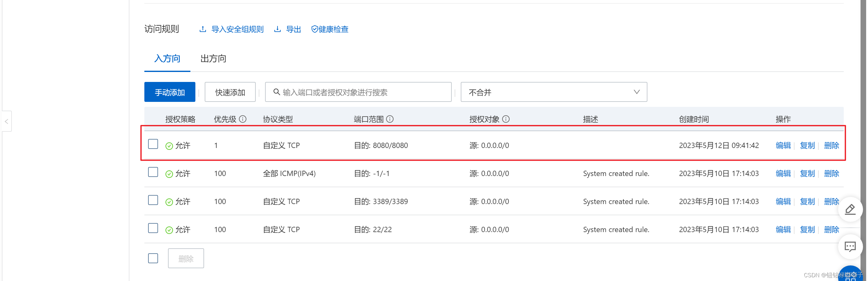
Task: Click the health check shield icon
Action: (315, 29)
